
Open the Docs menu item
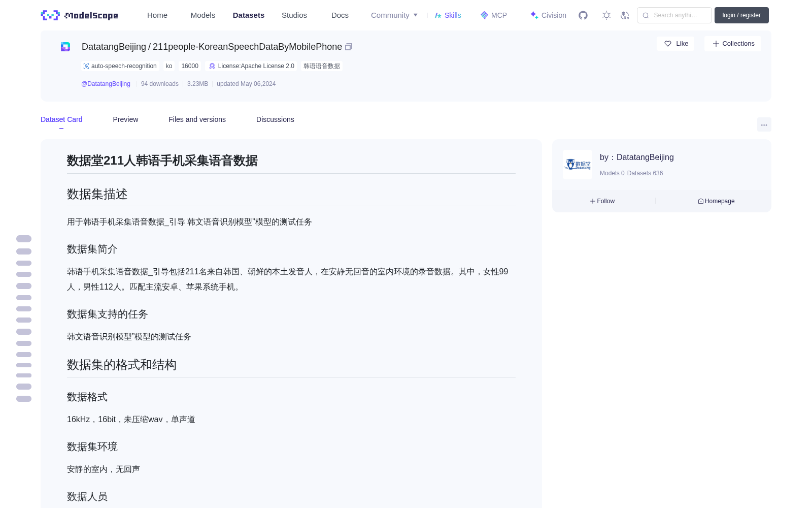pos(340,15)
